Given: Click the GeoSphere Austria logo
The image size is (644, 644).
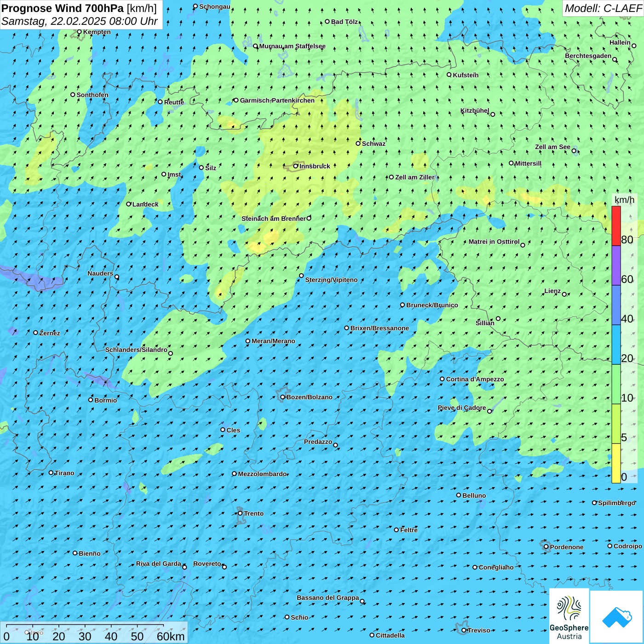Looking at the screenshot, I should click(569, 616).
